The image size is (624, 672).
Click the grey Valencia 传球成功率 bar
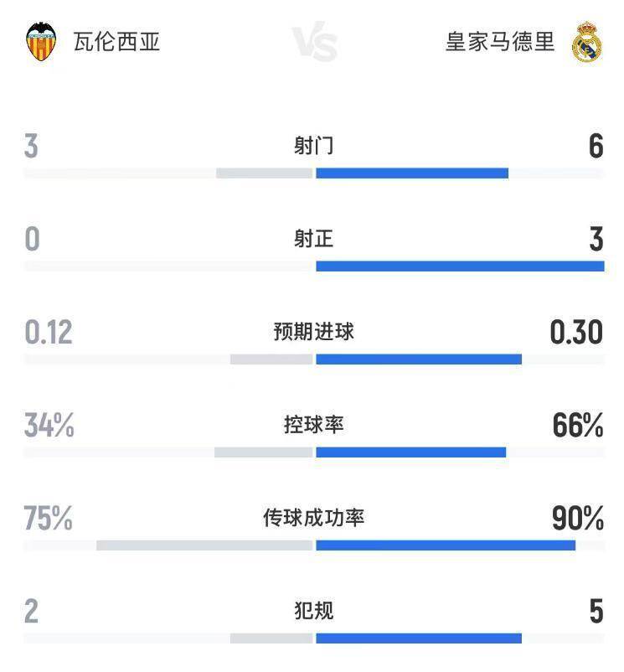click(204, 545)
